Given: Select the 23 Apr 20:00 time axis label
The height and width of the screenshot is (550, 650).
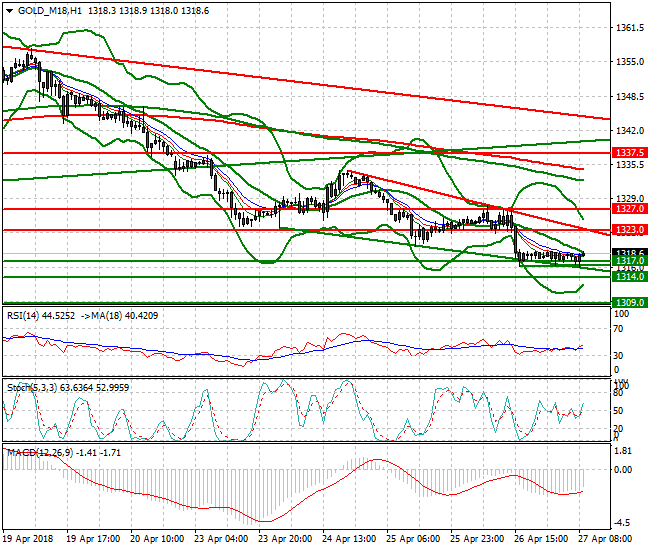Looking at the screenshot, I should click(x=285, y=539).
